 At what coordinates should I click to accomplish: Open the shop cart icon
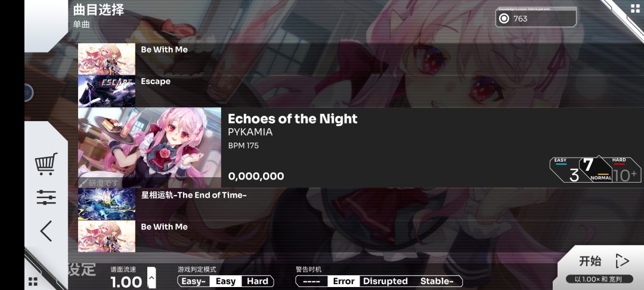[x=46, y=164]
